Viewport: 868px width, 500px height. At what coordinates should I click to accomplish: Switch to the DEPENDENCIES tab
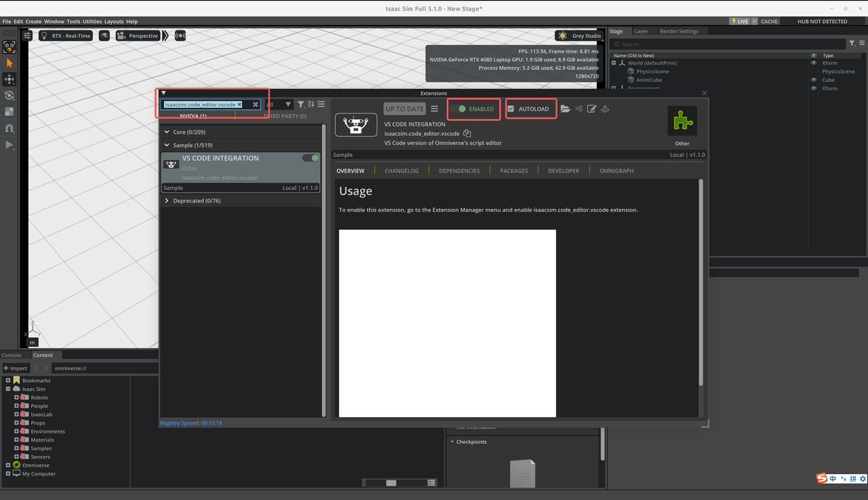(459, 171)
